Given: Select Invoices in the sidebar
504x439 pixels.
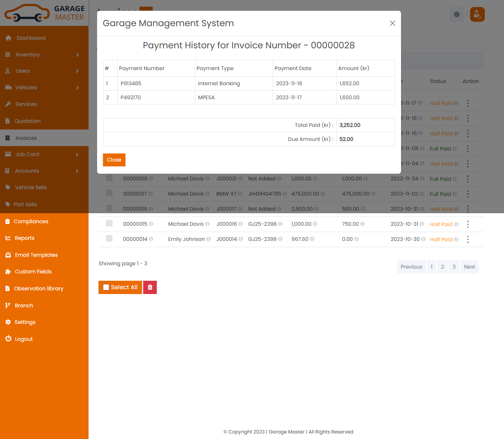Looking at the screenshot, I should pyautogui.click(x=26, y=138).
